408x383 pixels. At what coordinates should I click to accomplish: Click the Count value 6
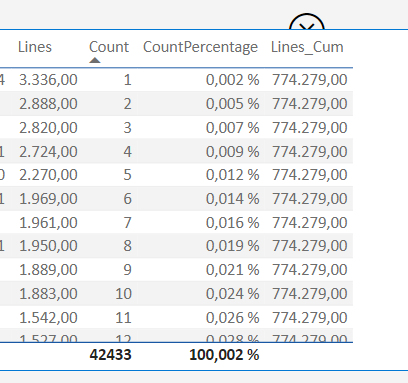point(127,199)
